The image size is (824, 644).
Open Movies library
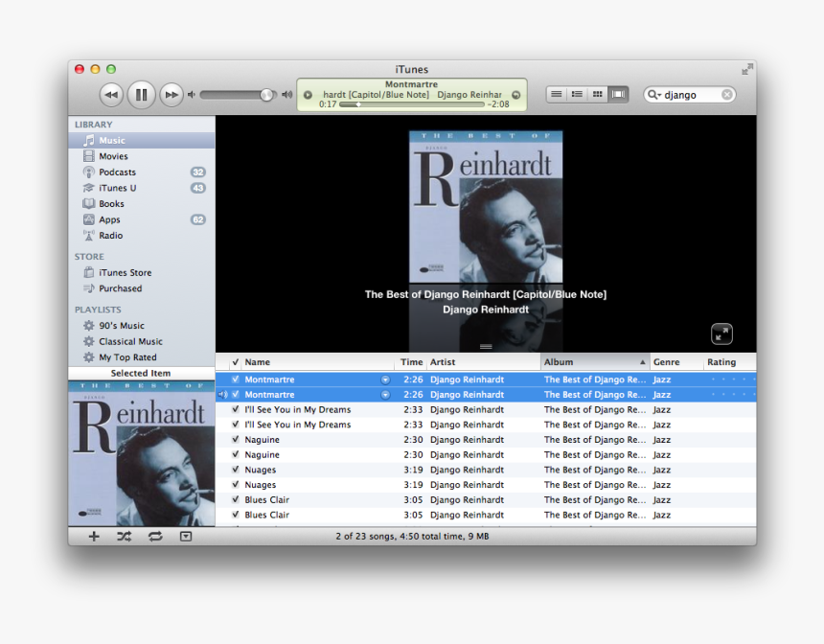coord(142,156)
